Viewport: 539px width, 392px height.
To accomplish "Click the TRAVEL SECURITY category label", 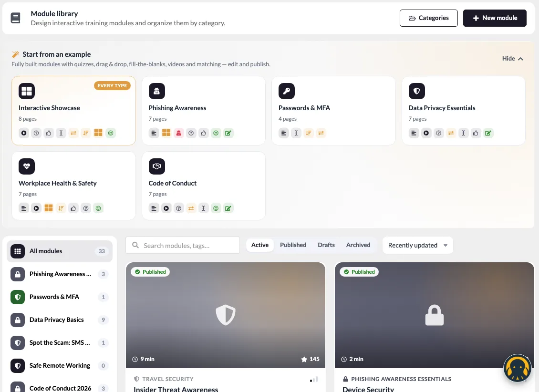I will point(168,379).
